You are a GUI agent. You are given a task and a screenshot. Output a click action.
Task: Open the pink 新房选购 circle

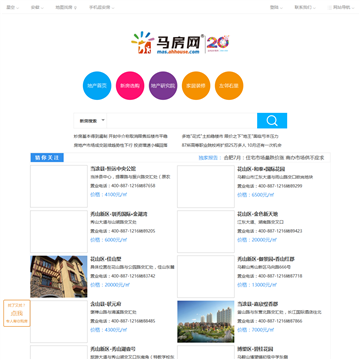130,86
